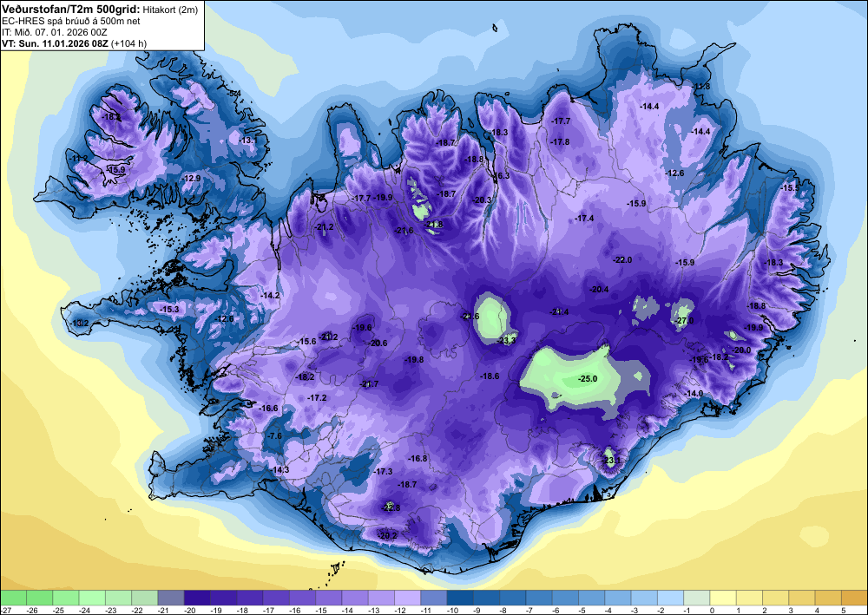Click the -17.3 temperature label
The width and height of the screenshot is (868, 615).
[383, 472]
